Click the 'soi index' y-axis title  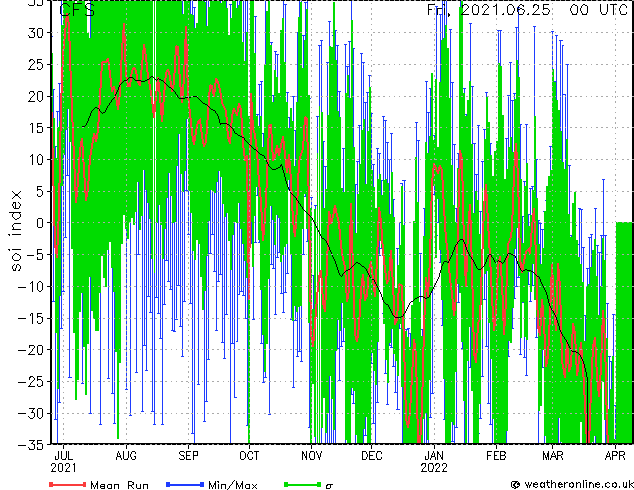[16, 231]
